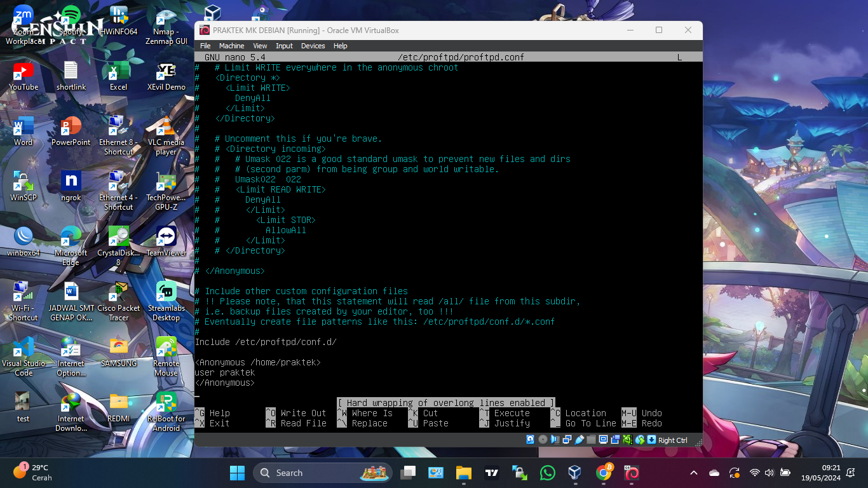Select the Zoom Workplace desktop icon
Image resolution: width=868 pixels, height=488 pixels.
pyautogui.click(x=24, y=25)
